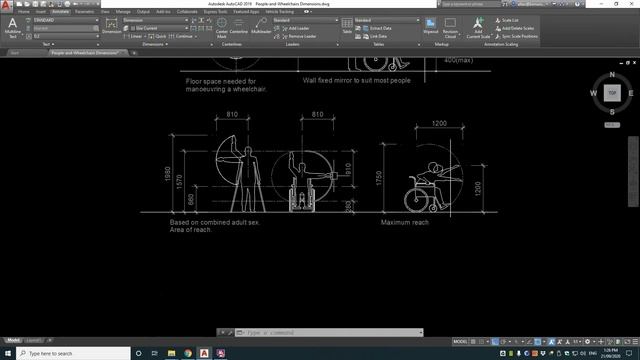Open the Output ribbon tab
The image size is (640, 360).
(143, 12)
